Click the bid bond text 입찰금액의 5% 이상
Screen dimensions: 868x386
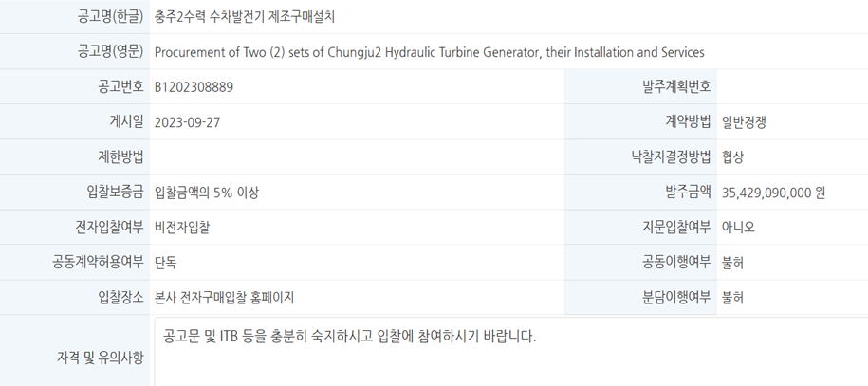(206, 193)
